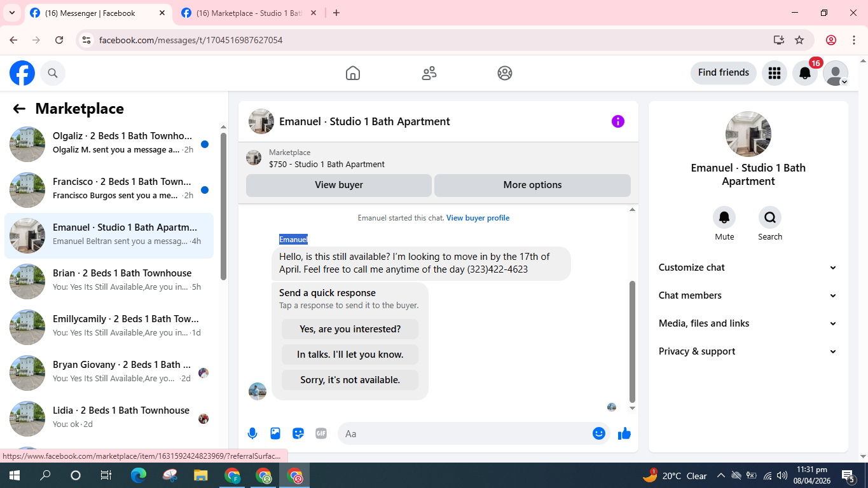Send a thumbs-up like
The height and width of the screenshot is (488, 868).
pyautogui.click(x=624, y=433)
